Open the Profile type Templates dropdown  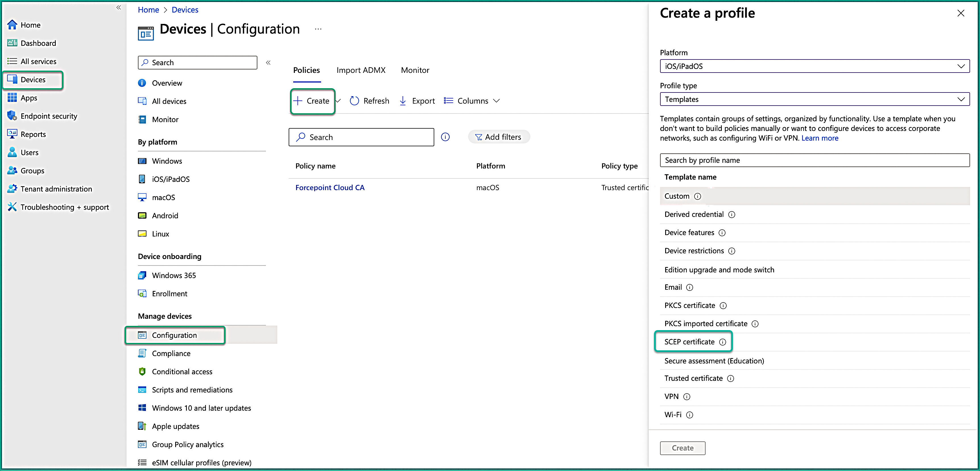[814, 99]
